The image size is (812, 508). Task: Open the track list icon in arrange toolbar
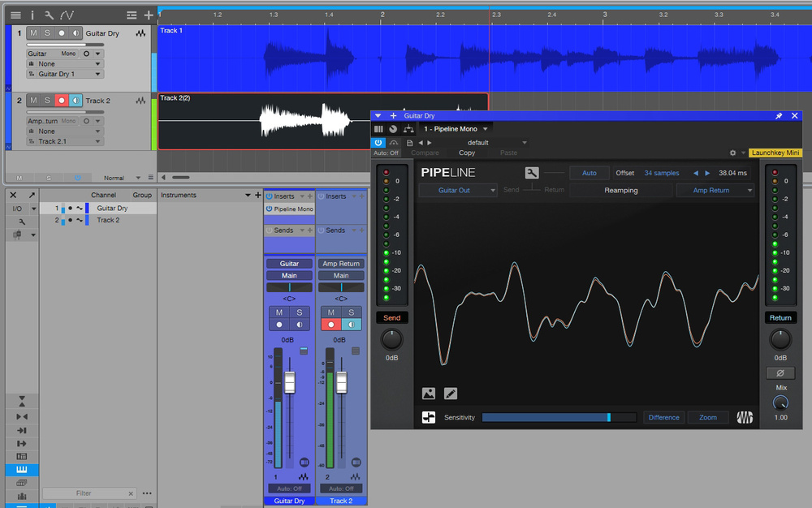point(15,15)
